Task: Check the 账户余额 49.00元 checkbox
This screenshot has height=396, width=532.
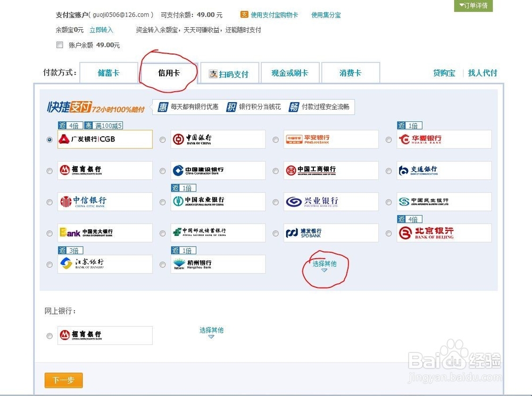Action: pyautogui.click(x=60, y=45)
